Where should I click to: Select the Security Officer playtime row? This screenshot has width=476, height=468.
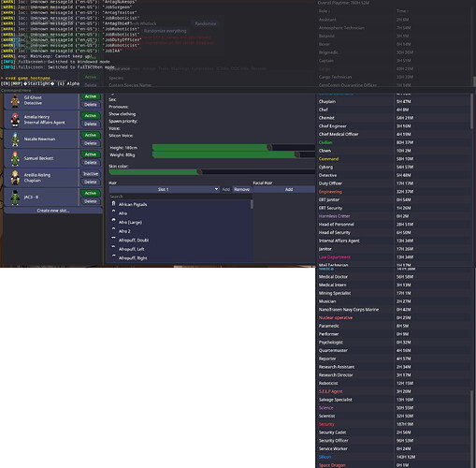coord(394,441)
